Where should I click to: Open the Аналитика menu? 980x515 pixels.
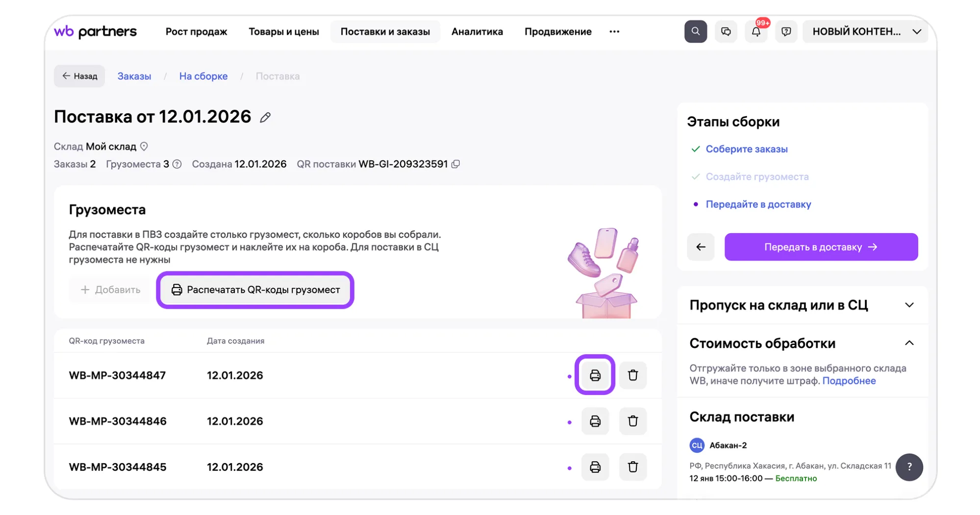coord(477,31)
